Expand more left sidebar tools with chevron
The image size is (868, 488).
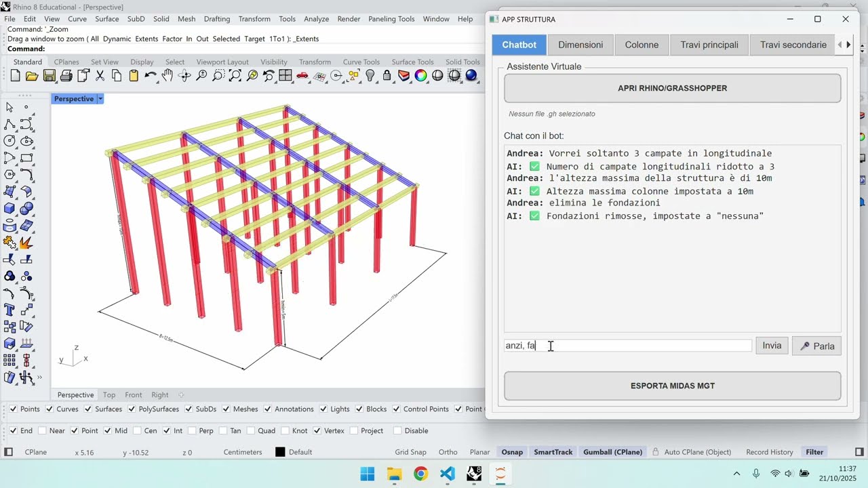click(x=39, y=378)
